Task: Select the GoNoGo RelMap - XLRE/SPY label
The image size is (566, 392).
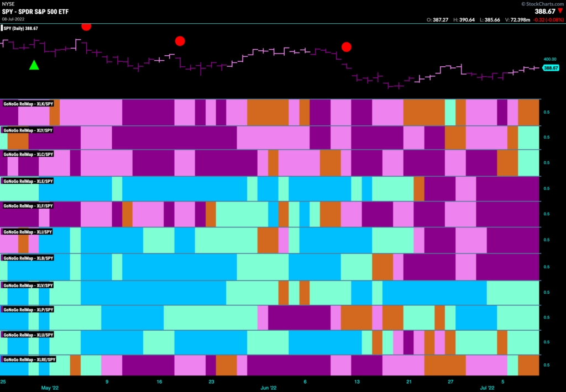Action: pos(29,359)
